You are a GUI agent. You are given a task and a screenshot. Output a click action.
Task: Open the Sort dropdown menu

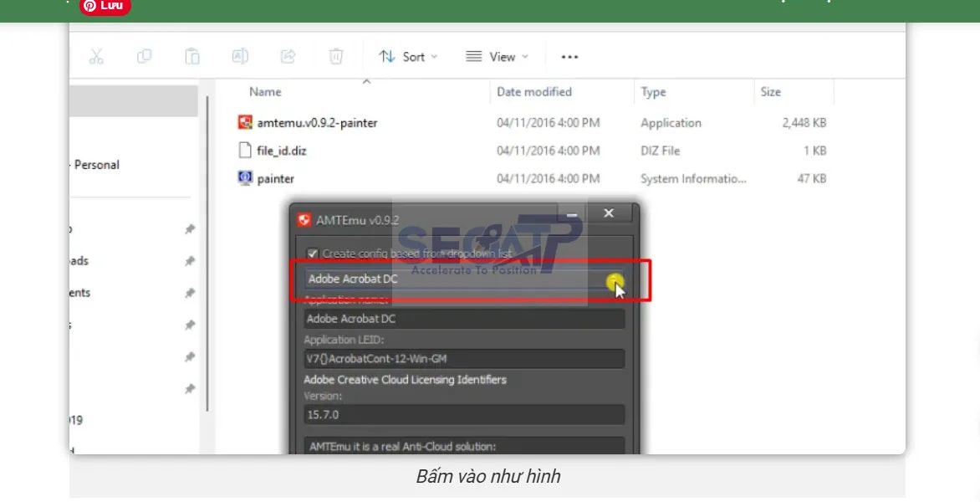408,57
